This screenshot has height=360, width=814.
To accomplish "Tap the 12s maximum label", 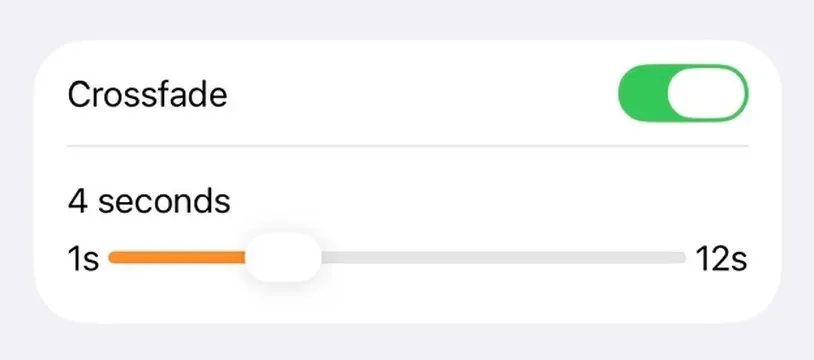I will 722,258.
